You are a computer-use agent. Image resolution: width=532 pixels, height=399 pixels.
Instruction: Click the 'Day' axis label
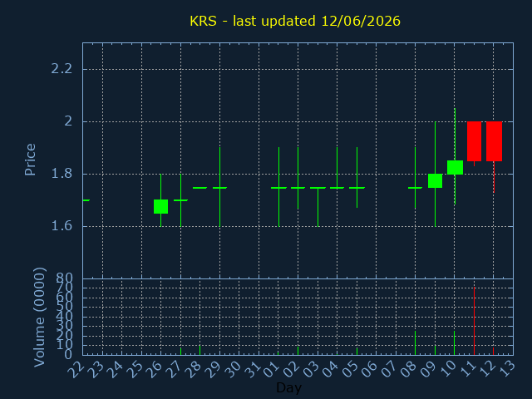tap(288, 387)
